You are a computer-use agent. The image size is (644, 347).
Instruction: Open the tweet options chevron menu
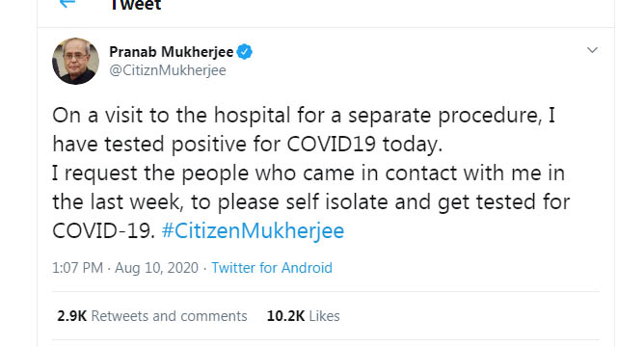pos(592,50)
